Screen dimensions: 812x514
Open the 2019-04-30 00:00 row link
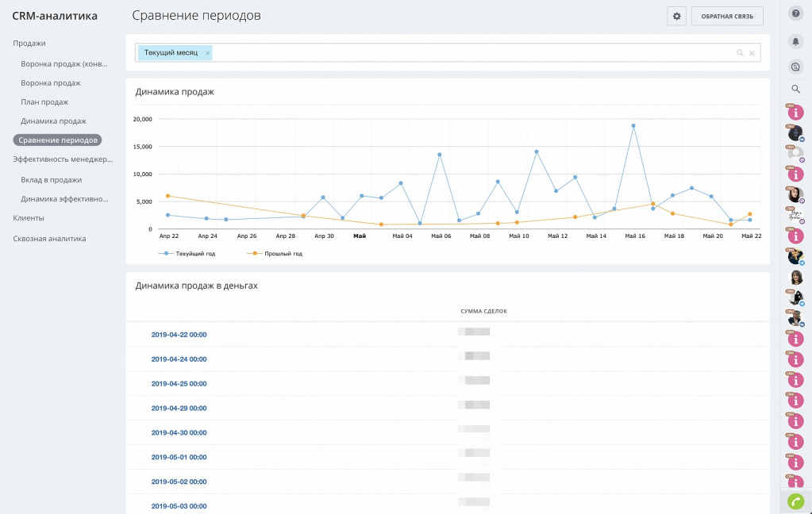pos(179,433)
